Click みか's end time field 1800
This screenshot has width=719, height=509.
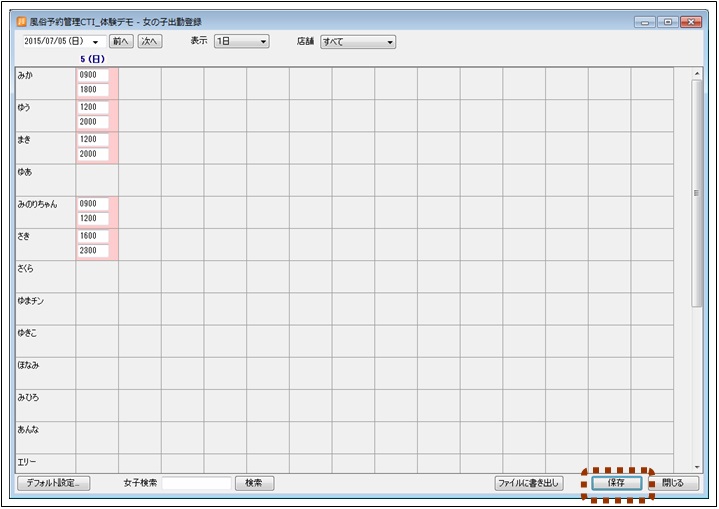coord(92,90)
